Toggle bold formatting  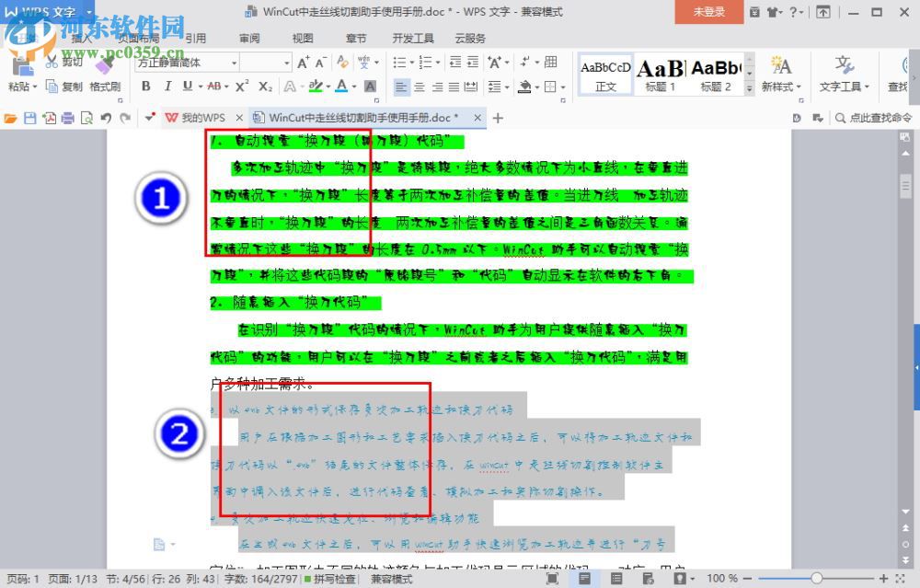[146, 86]
